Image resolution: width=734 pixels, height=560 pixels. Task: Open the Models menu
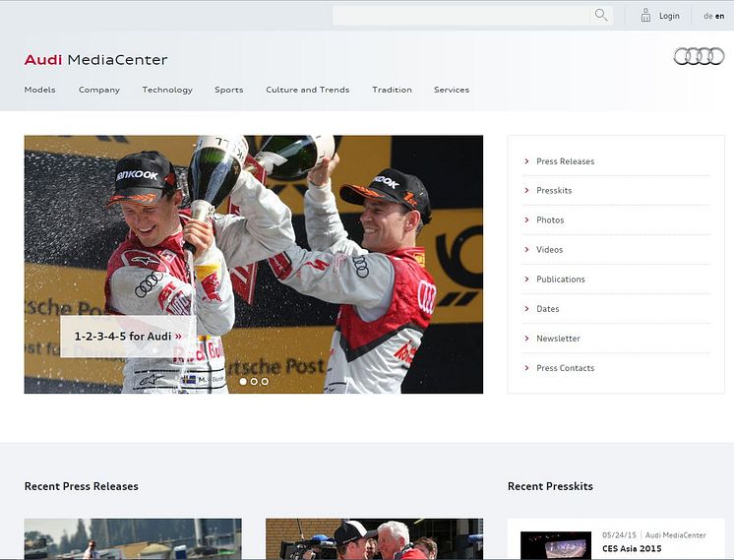39,90
